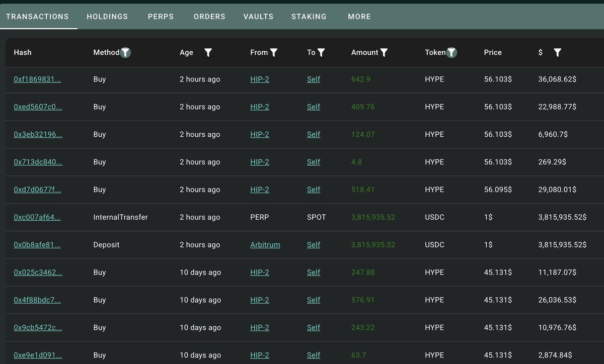604x364 pixels.
Task: Select the 2,874.84$ value cell
Action: [555, 355]
